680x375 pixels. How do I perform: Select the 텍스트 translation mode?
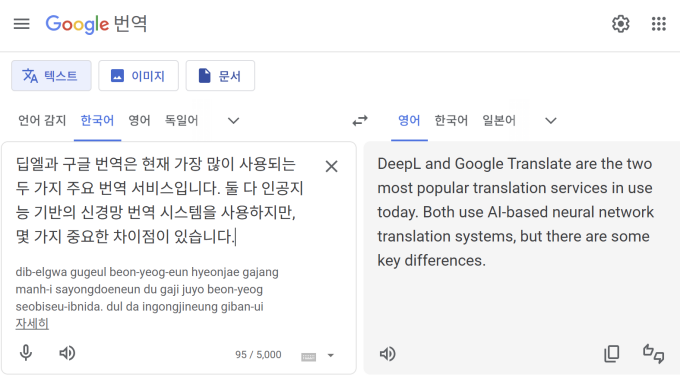[51, 76]
